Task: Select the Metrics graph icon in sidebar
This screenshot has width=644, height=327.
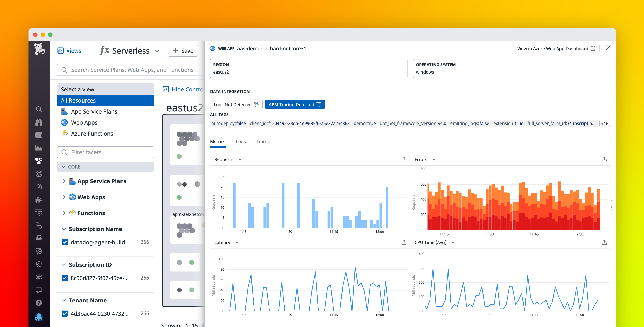Action: coord(39,148)
